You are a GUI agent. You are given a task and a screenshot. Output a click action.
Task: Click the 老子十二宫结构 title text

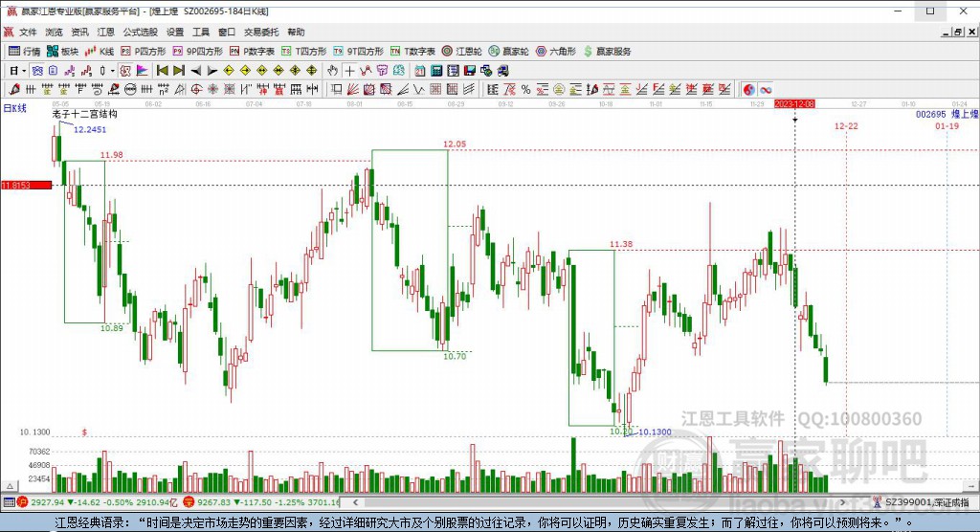coord(84,114)
